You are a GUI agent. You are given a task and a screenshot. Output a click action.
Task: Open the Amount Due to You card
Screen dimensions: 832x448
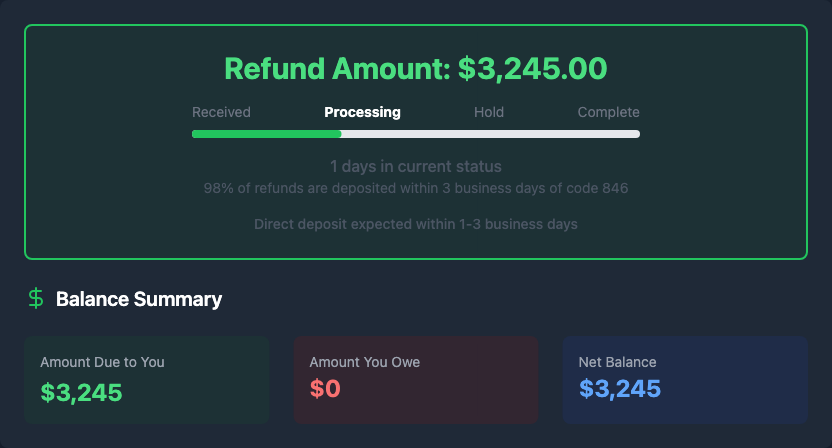pos(146,379)
